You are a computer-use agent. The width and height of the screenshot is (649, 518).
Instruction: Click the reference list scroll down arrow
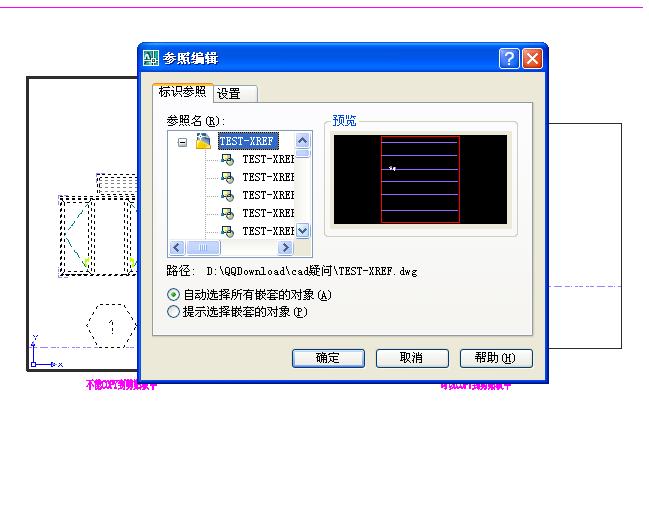pyautogui.click(x=303, y=230)
